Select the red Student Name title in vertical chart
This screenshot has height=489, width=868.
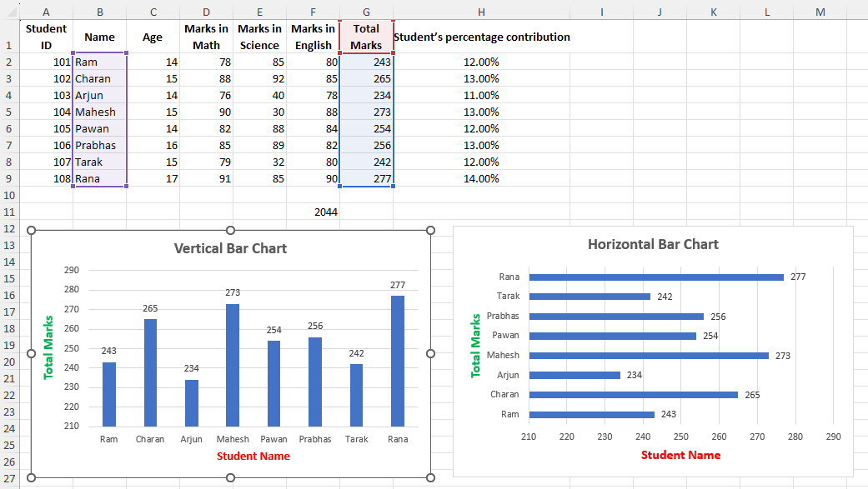point(253,456)
